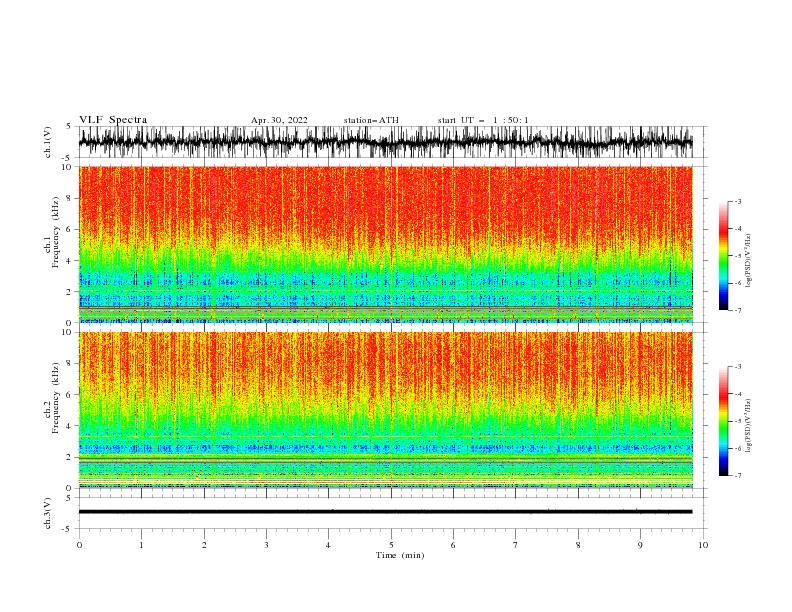Click the "VLF Spectra" plot title
The image size is (792, 612).
tap(113, 120)
